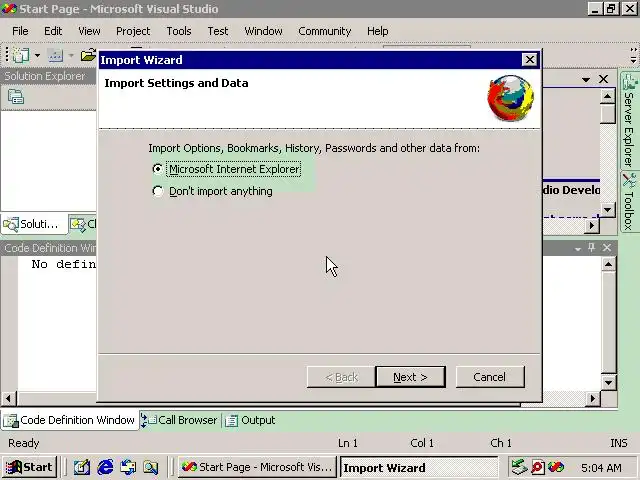Toggle auto-hide pin on Code Definition Window
Viewport: 640px width, 480px height.
coord(592,247)
